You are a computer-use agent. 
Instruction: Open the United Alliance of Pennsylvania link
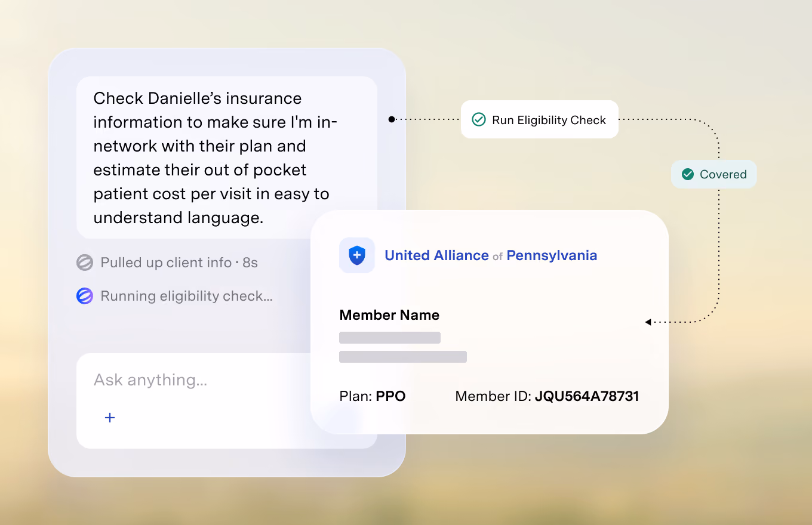491,255
